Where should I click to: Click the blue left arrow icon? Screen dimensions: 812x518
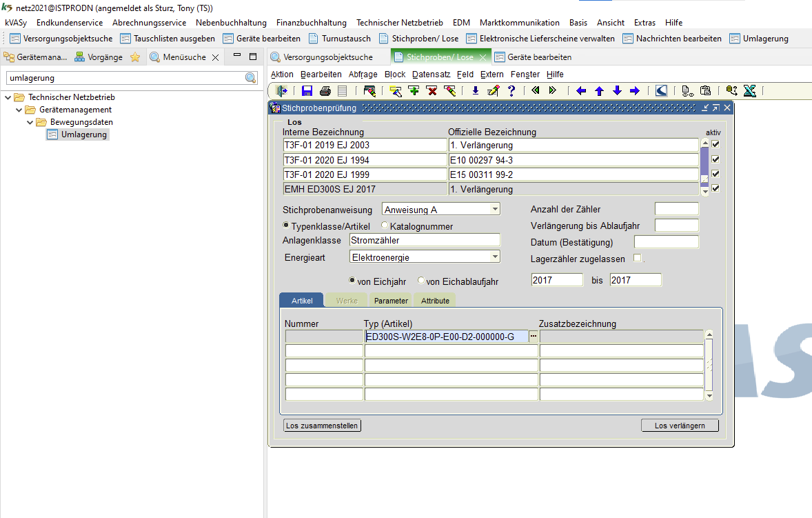(581, 90)
